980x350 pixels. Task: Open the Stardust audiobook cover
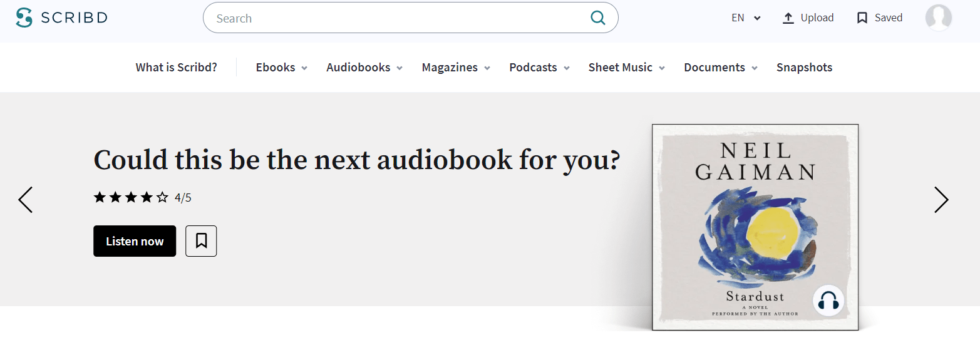point(755,227)
